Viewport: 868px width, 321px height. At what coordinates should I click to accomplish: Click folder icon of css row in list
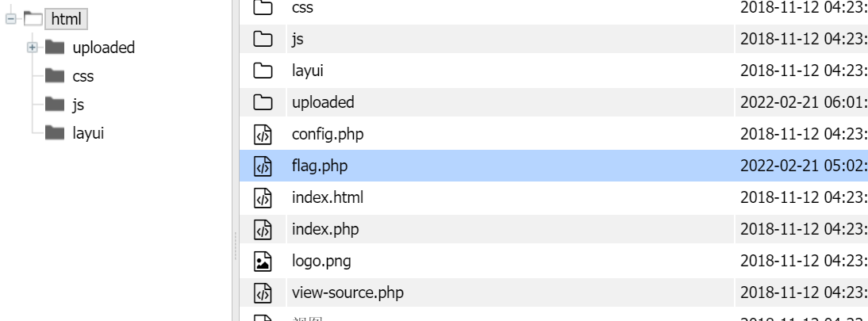pyautogui.click(x=263, y=7)
